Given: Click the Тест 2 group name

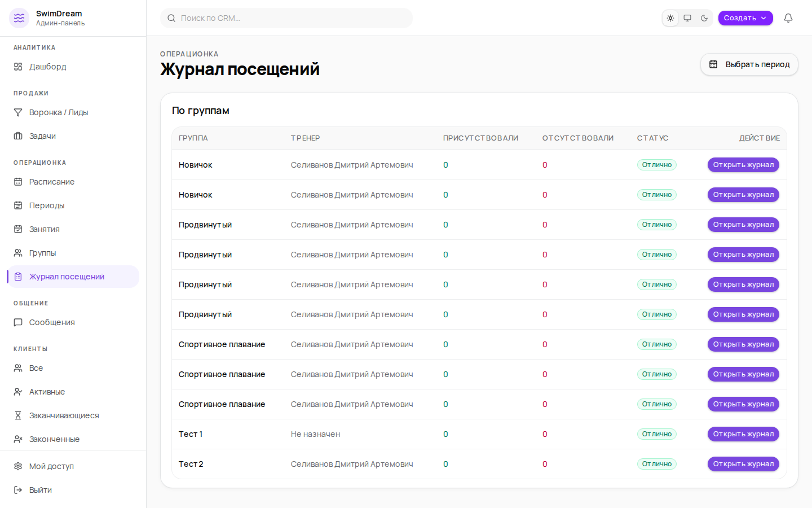Looking at the screenshot, I should [191, 464].
